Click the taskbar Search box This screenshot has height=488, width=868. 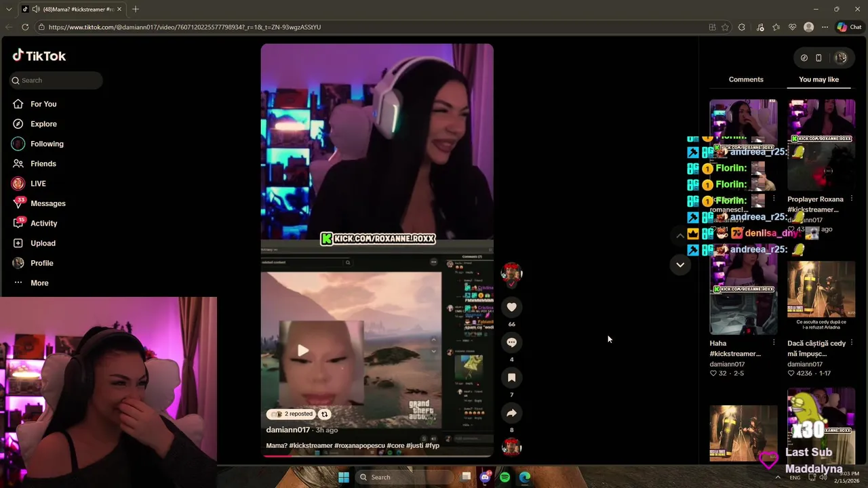coord(405,477)
